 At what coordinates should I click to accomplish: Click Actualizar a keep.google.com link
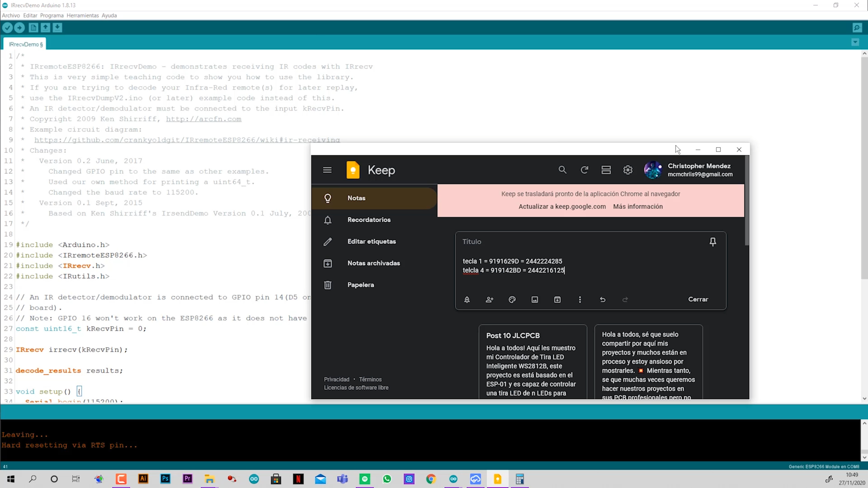coord(562,206)
